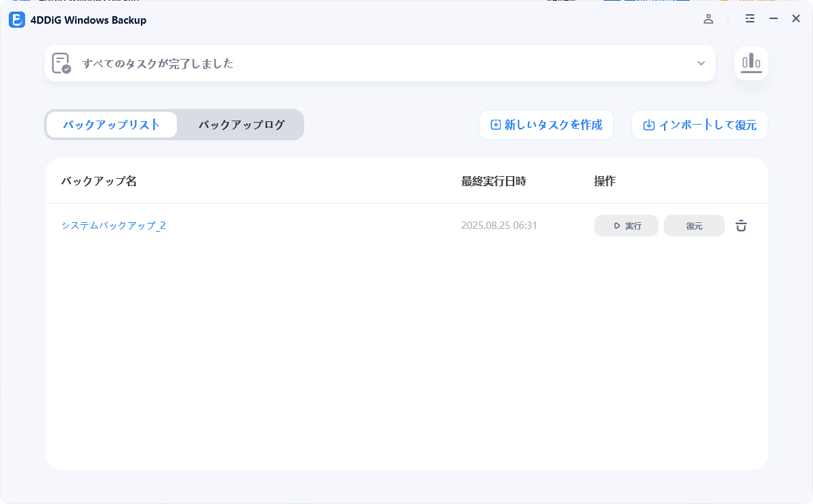Click the 最終実行日時 column header

point(494,181)
